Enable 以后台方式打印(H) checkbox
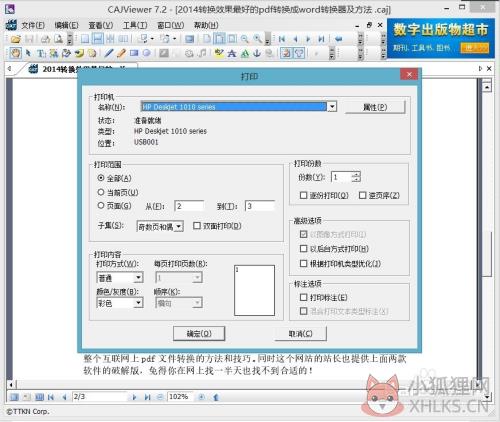Screen dimensions: 500x422 click(303, 249)
